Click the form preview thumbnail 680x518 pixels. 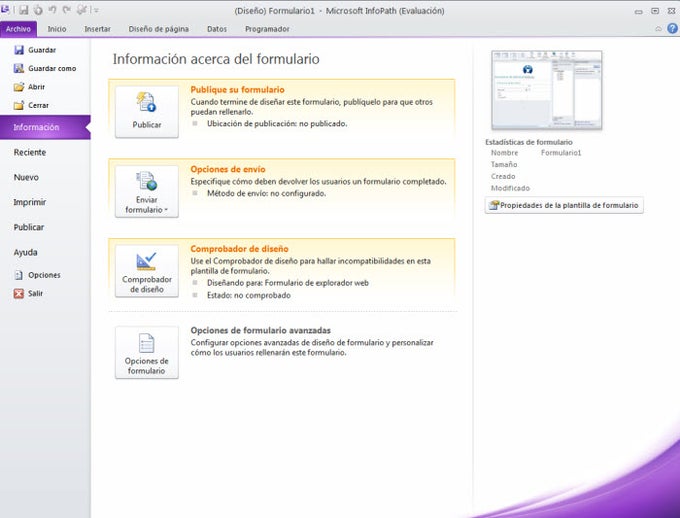click(x=546, y=90)
